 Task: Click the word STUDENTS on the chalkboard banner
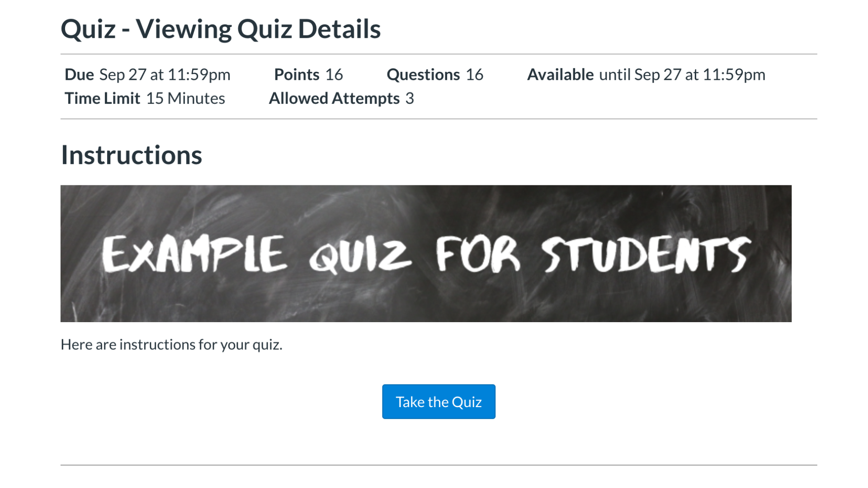click(646, 254)
